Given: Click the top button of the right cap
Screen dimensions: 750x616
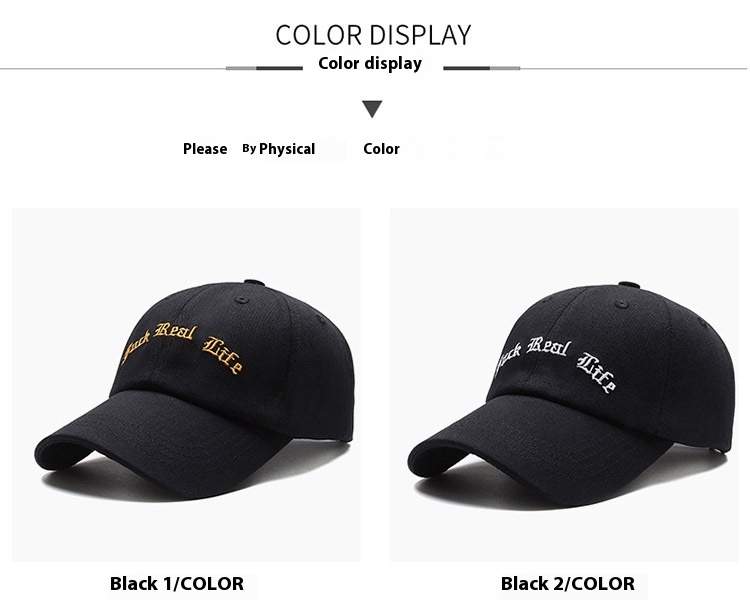Looking at the screenshot, I should point(629,285).
